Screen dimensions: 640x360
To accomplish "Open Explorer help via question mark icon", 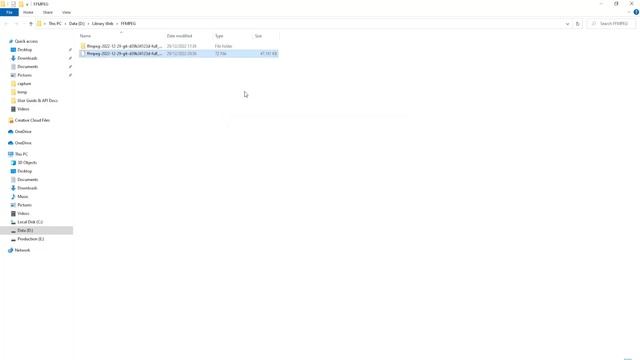I will pos(636,12).
